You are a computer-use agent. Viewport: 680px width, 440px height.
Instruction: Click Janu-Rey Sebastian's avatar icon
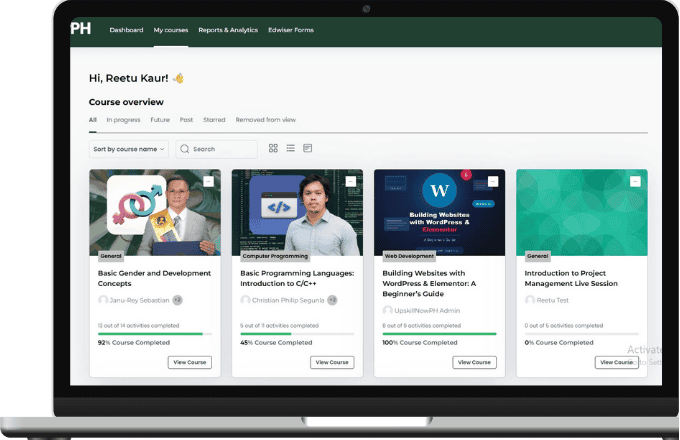coord(103,300)
